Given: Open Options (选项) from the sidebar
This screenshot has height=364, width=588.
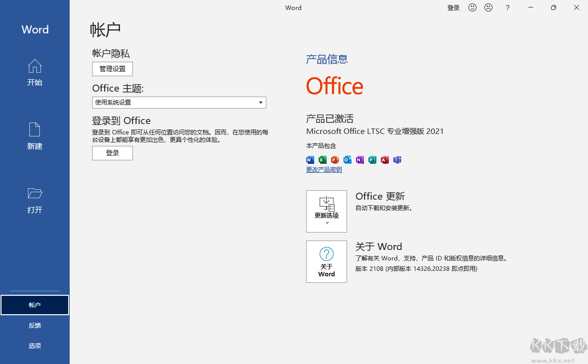Looking at the screenshot, I should [x=35, y=346].
